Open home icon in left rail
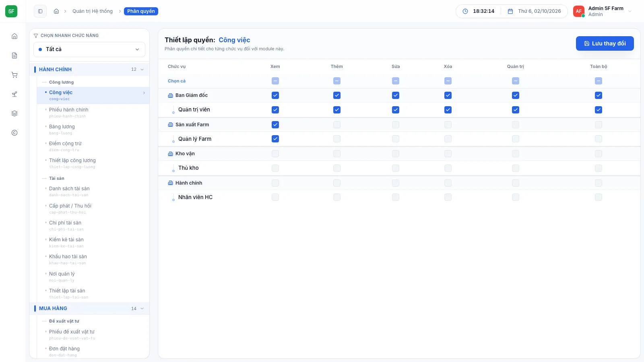 click(x=14, y=36)
